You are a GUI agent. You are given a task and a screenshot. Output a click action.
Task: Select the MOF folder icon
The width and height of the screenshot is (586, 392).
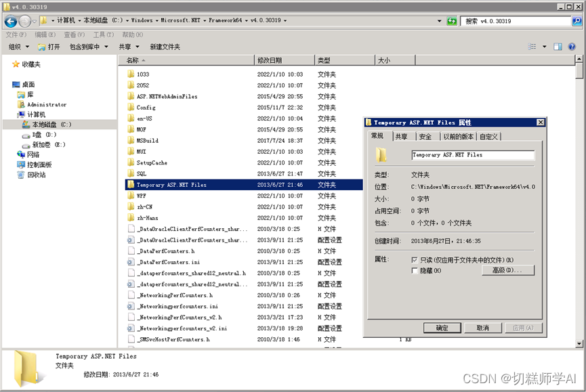(131, 129)
